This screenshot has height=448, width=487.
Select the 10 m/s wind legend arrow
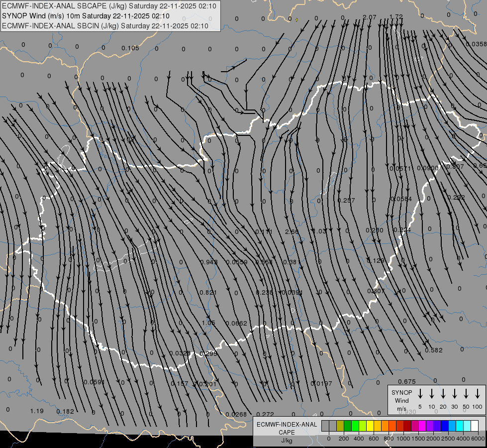click(x=432, y=394)
